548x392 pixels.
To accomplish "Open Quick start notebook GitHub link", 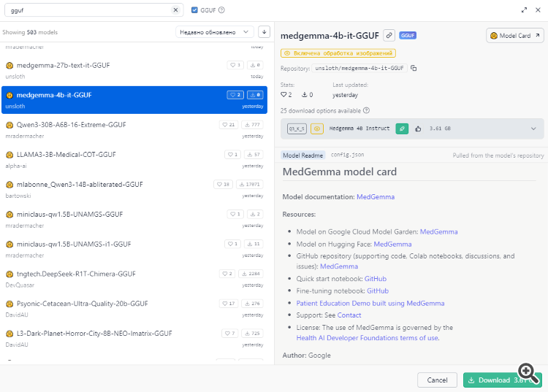I will coord(376,279).
